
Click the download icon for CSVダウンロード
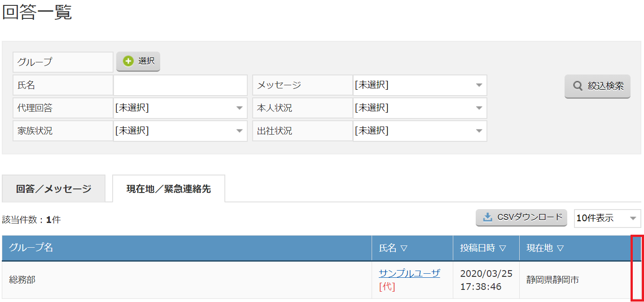487,218
